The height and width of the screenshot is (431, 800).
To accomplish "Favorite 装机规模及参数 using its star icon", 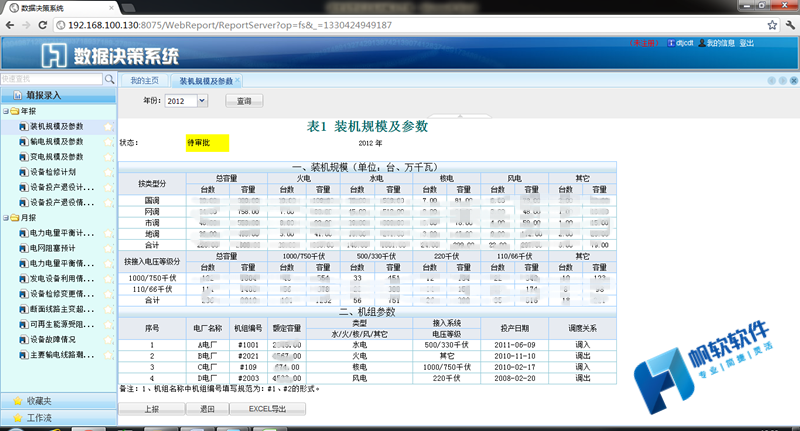I will (108, 126).
